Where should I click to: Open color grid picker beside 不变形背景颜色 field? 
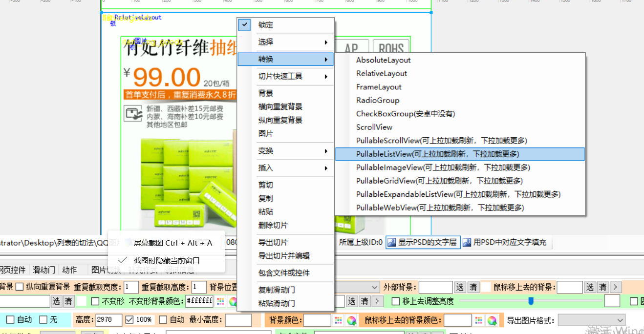(x=220, y=301)
